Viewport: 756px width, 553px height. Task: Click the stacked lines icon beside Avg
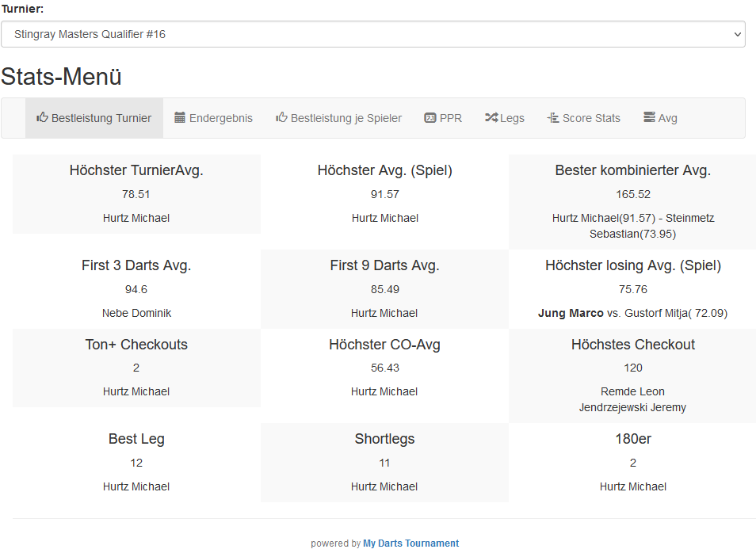click(x=649, y=117)
